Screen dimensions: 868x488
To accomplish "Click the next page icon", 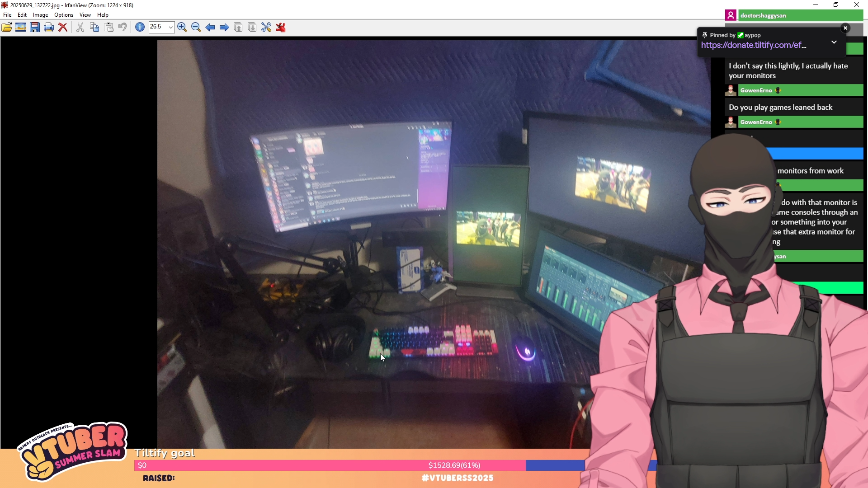I will (252, 27).
